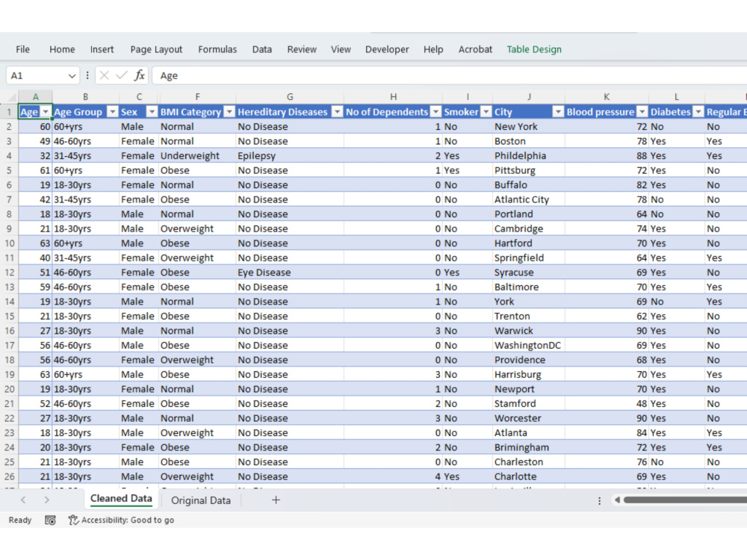Image resolution: width=747 pixels, height=560 pixels.
Task: Select column A header
Action: [35, 96]
